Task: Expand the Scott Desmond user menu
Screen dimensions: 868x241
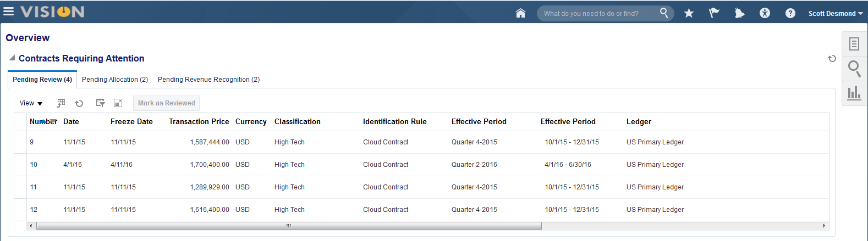Action: pos(835,14)
